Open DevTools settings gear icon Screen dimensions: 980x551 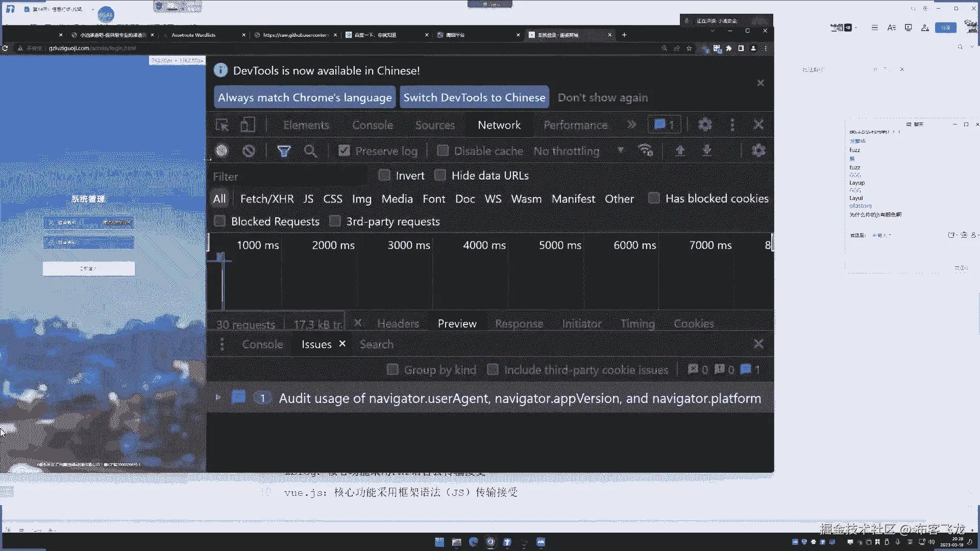click(705, 125)
